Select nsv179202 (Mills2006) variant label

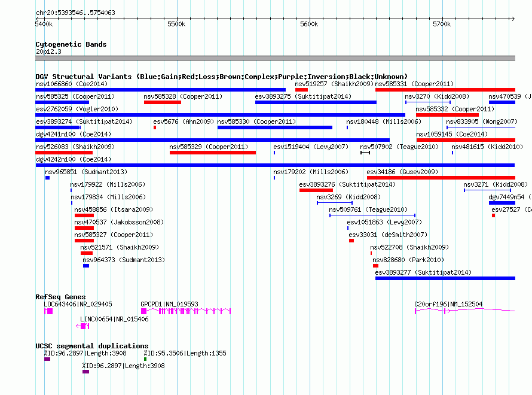[311, 172]
